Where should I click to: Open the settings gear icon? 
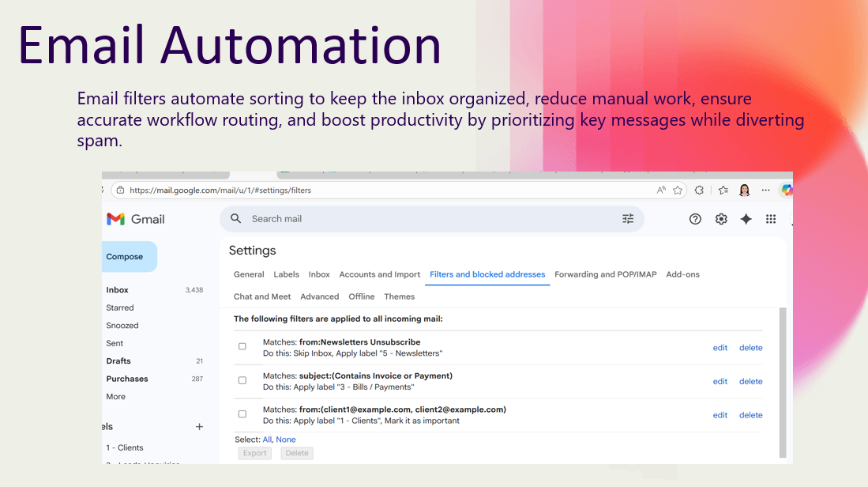721,220
